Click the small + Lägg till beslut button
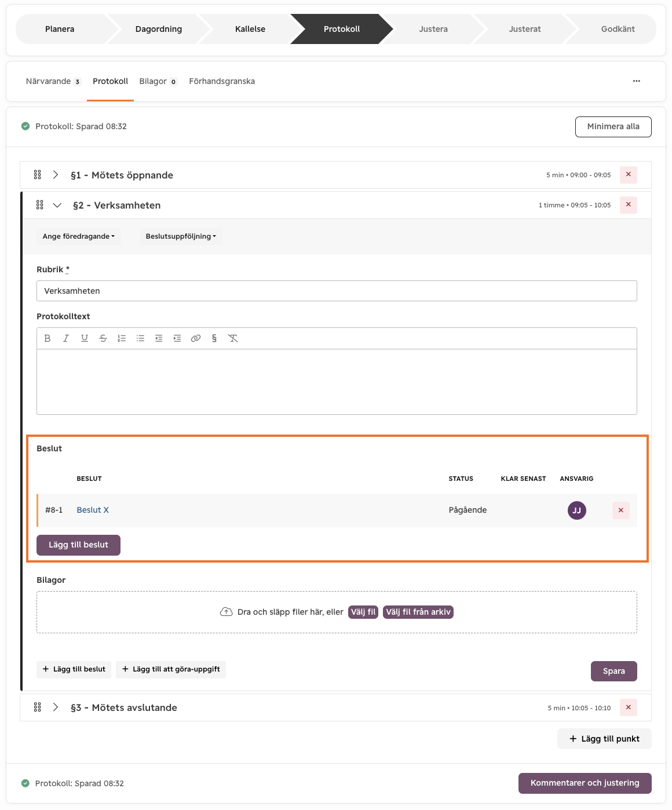This screenshot has height=810, width=672. (74, 669)
